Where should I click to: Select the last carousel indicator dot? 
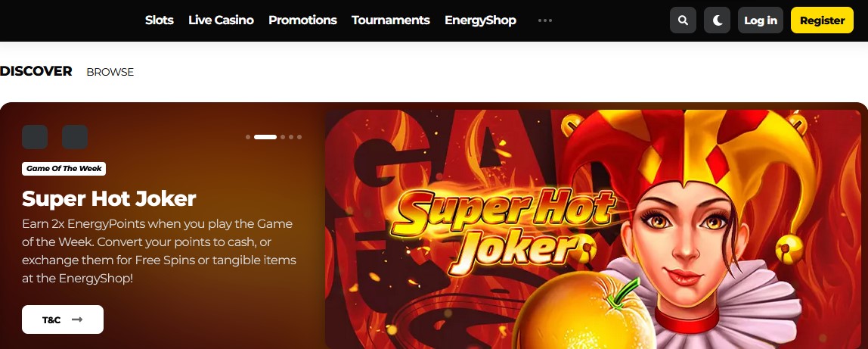click(299, 137)
